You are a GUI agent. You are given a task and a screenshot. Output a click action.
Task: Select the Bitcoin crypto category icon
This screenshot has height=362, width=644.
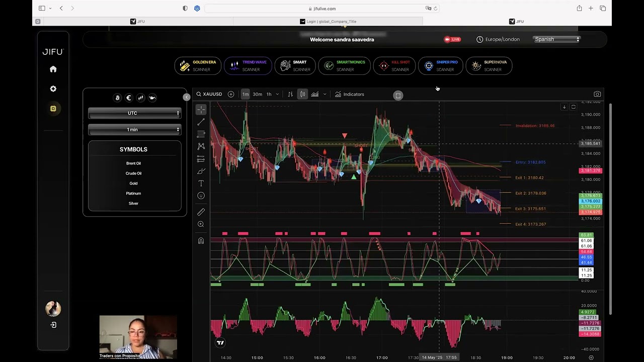click(x=117, y=98)
